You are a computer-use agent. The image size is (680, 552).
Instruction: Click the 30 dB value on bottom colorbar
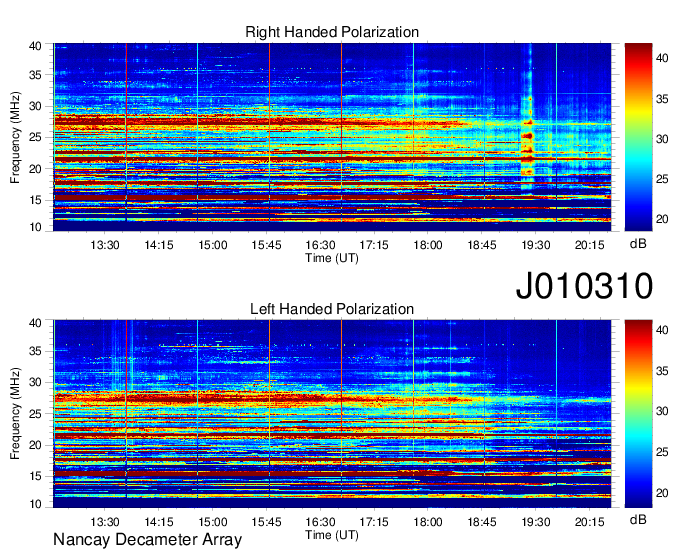pos(662,411)
